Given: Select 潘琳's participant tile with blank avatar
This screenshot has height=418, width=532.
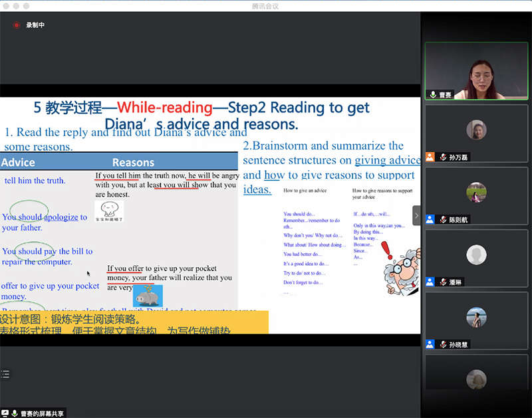Looking at the screenshot, I should point(476,255).
